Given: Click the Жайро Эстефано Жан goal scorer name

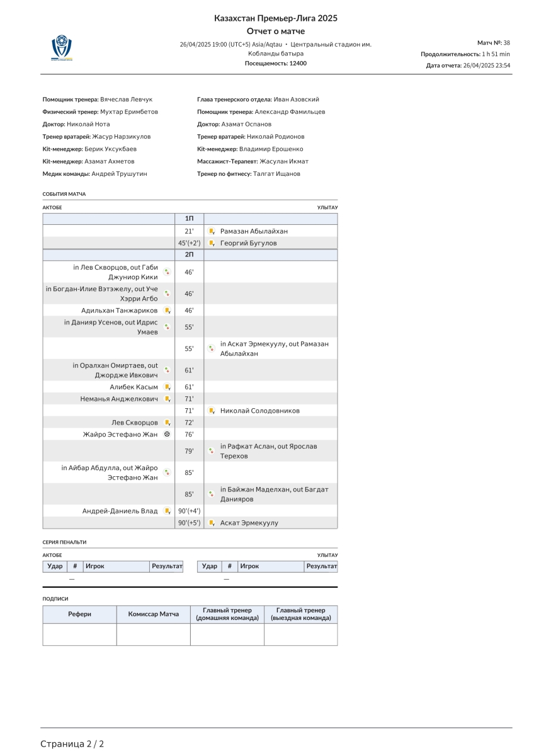Looking at the screenshot, I should [x=120, y=434].
